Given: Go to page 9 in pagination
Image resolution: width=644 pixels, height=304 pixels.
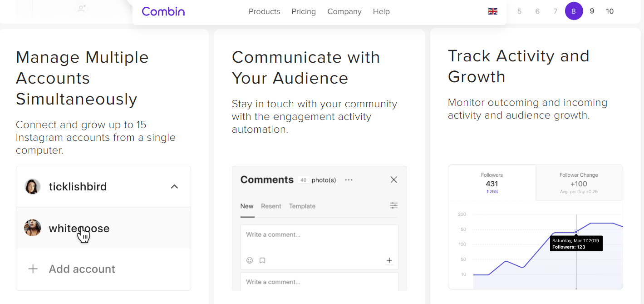Looking at the screenshot, I should (x=592, y=11).
